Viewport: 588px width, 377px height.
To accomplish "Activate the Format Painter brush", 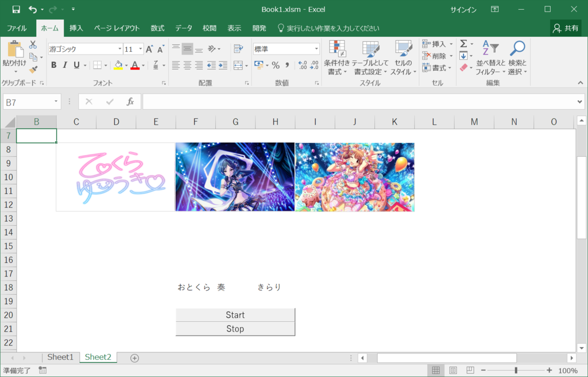I will [33, 70].
